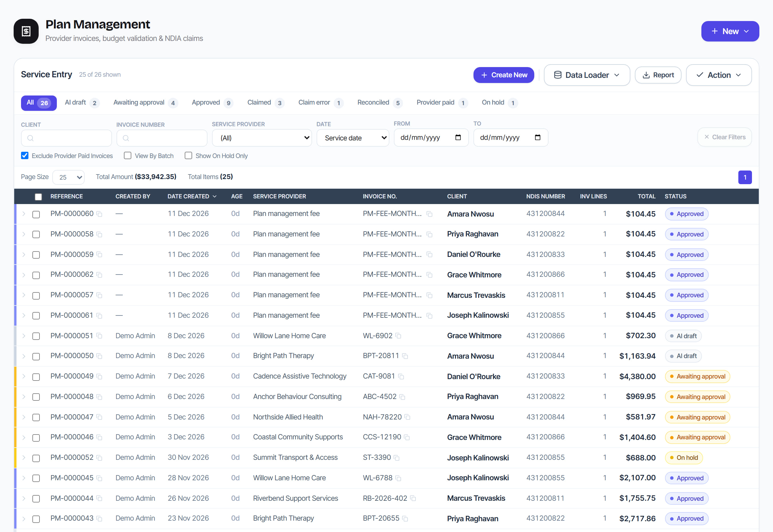
Task: Copy invoice number CCS-12190 via copy icon
Action: coord(407,437)
